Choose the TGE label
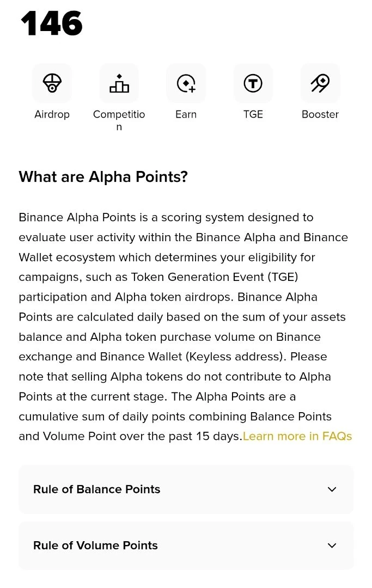 (x=253, y=114)
